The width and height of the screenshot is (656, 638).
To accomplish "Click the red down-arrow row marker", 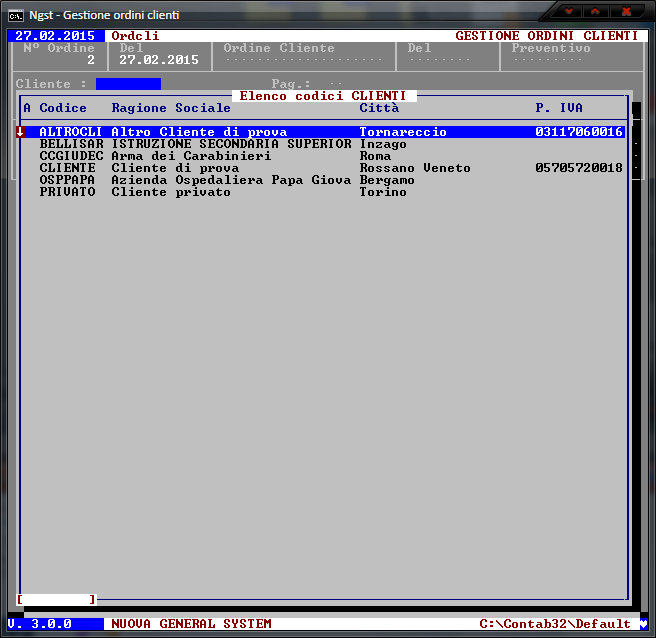I will pyautogui.click(x=20, y=132).
